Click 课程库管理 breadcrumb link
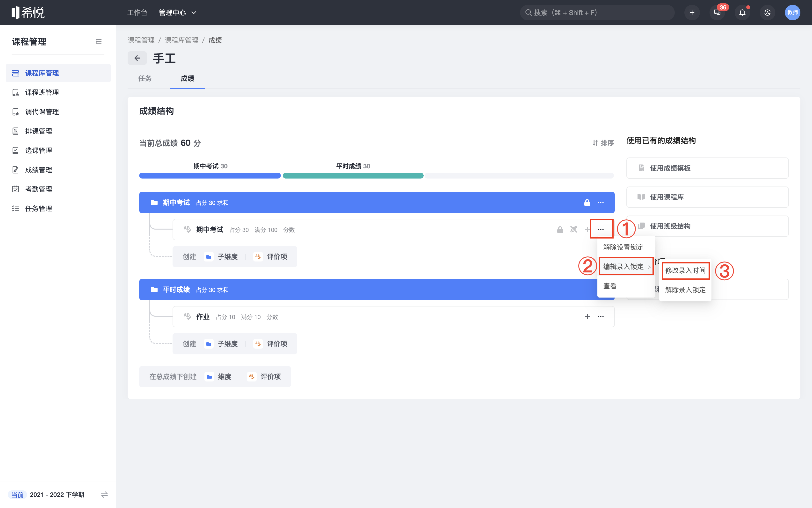 pyautogui.click(x=181, y=40)
